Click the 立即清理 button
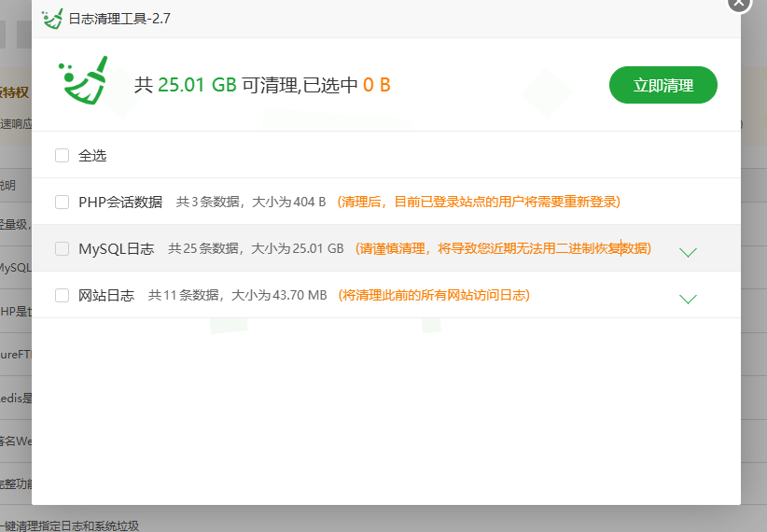This screenshot has height=532, width=767. (662, 85)
